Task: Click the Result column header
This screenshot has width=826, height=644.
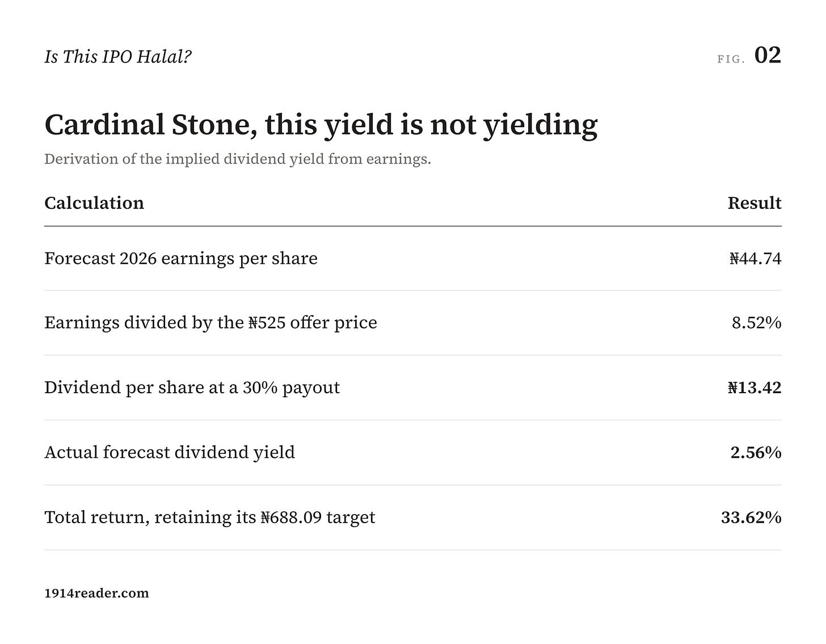Action: point(755,203)
